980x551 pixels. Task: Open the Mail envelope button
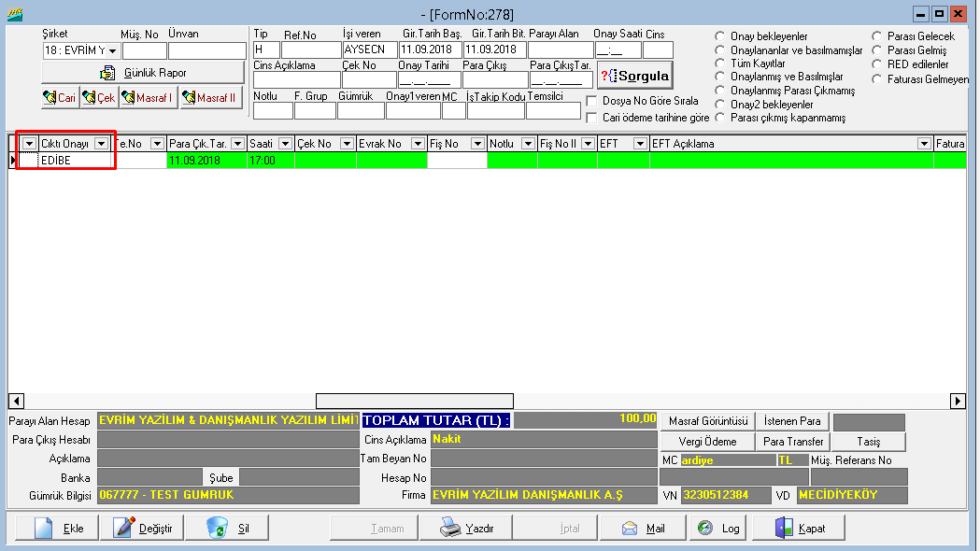(x=642, y=528)
